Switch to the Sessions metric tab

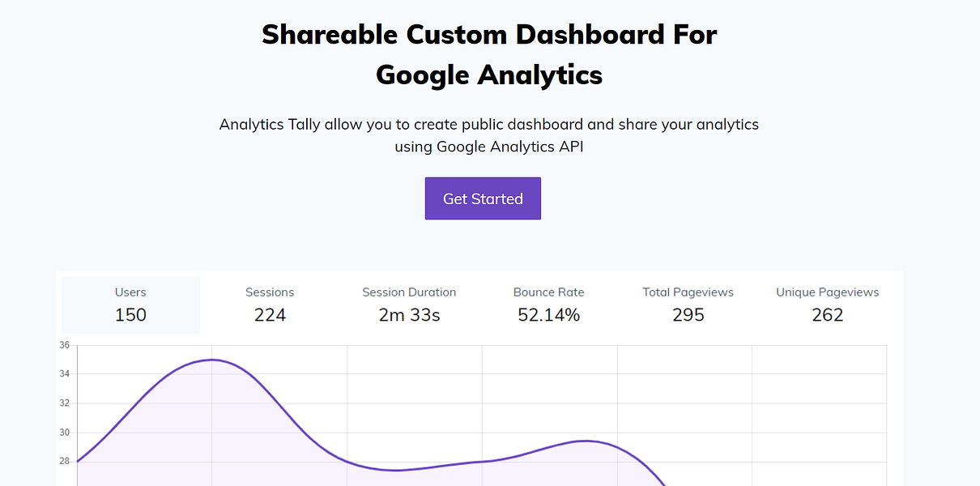coord(270,305)
